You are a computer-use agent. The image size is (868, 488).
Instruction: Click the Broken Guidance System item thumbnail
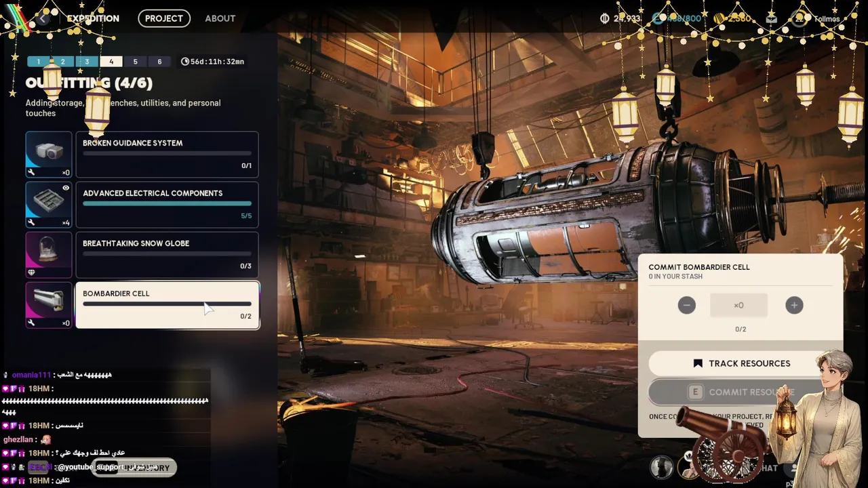[x=49, y=155]
